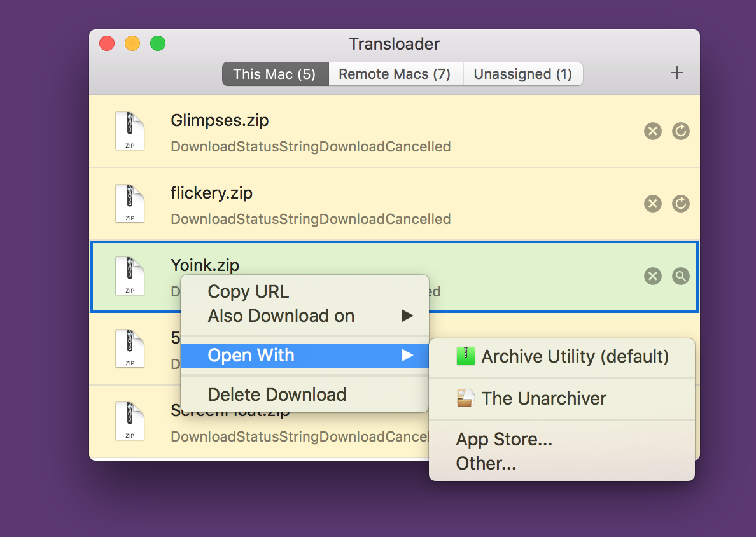The image size is (756, 537).
Task: Click the status text under flickery.zip
Action: (x=311, y=219)
